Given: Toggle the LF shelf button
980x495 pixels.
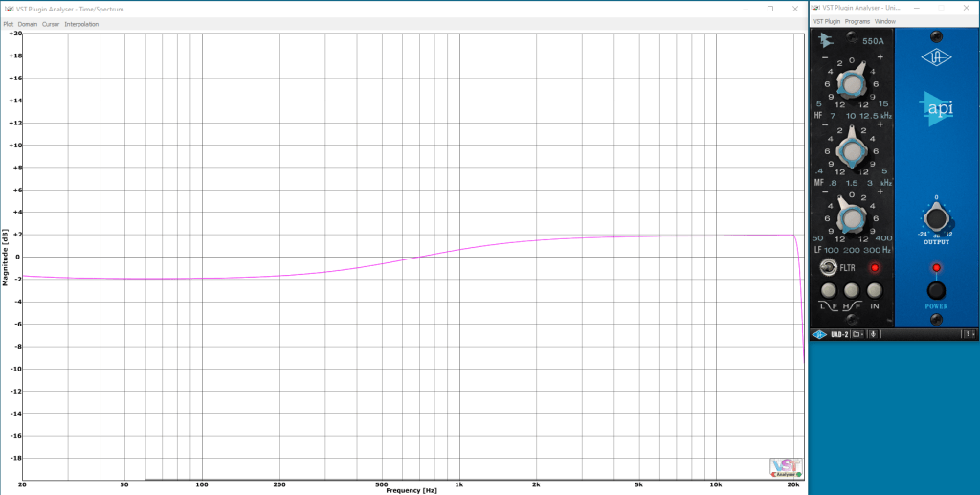Looking at the screenshot, I should point(829,290).
